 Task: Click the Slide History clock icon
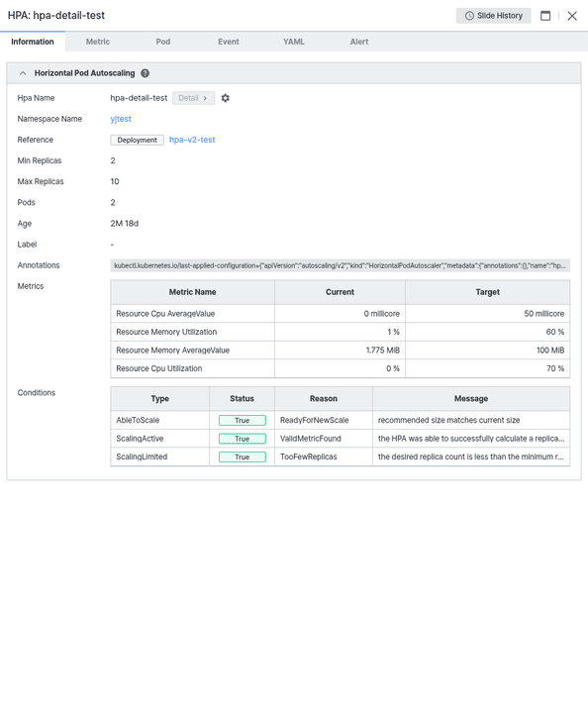point(469,16)
